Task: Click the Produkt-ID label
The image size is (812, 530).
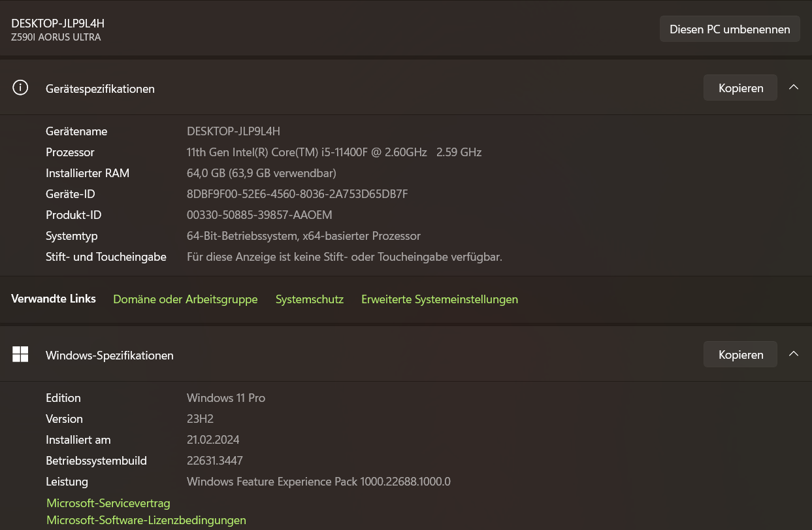Action: (74, 215)
